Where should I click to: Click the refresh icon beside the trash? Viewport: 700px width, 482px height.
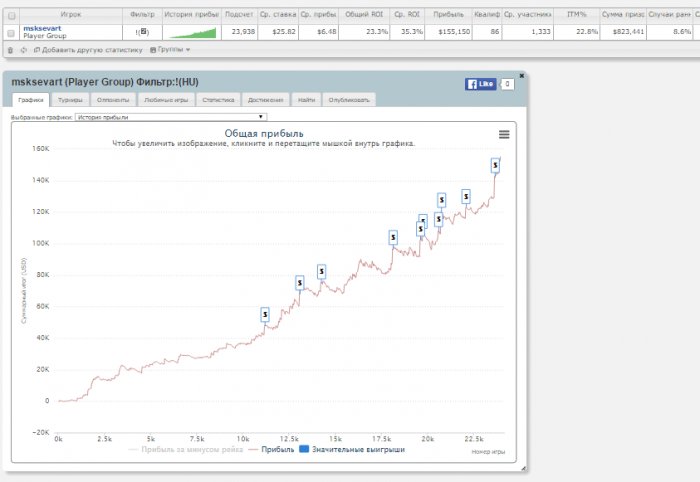pyautogui.click(x=24, y=50)
